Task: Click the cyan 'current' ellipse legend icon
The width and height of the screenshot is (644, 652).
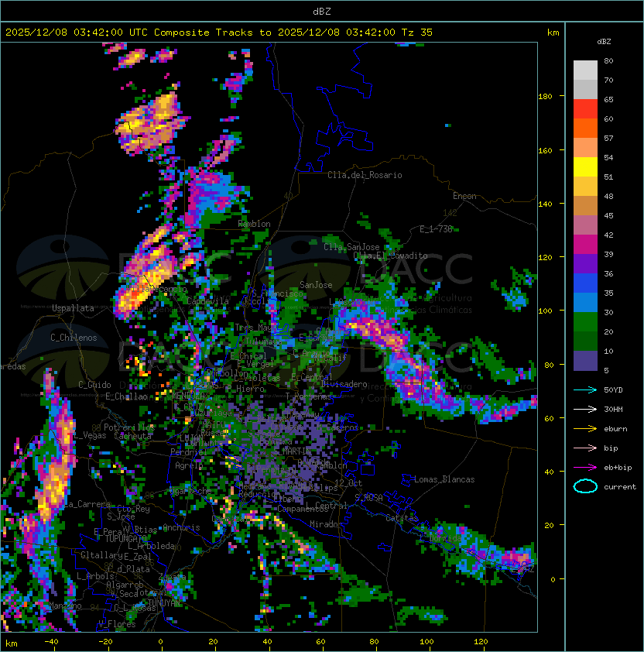Action: click(x=585, y=486)
